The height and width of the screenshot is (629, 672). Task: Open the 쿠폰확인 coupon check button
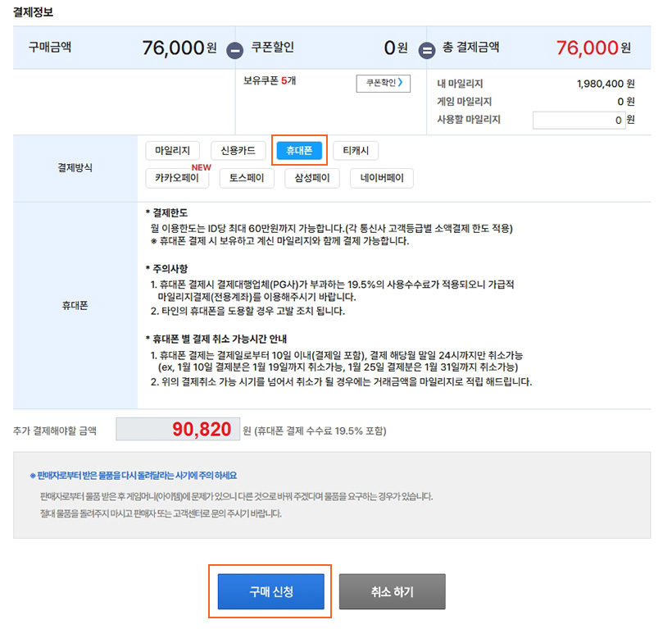[383, 83]
